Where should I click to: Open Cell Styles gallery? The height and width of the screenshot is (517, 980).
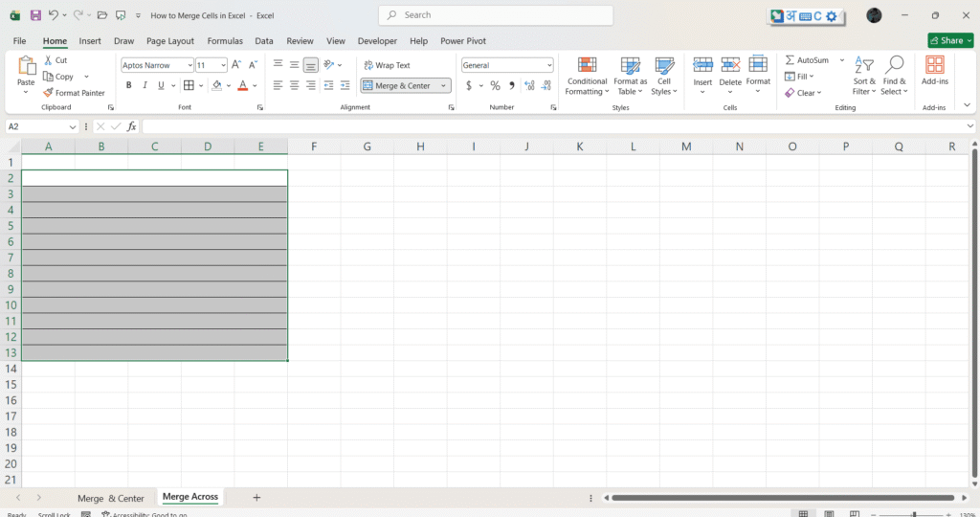[664, 77]
